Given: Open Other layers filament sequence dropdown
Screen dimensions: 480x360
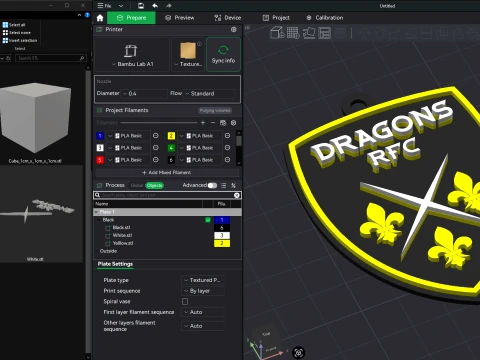Looking at the screenshot, I should [203, 326].
